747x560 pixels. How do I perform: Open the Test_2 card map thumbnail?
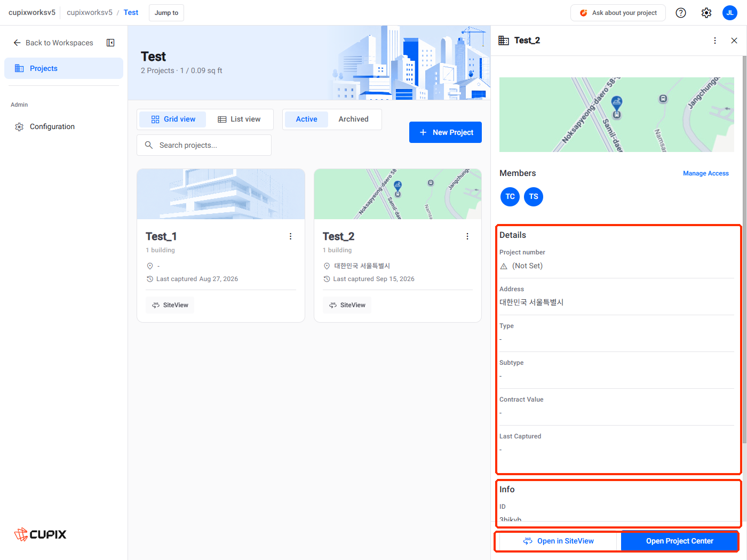(398, 194)
